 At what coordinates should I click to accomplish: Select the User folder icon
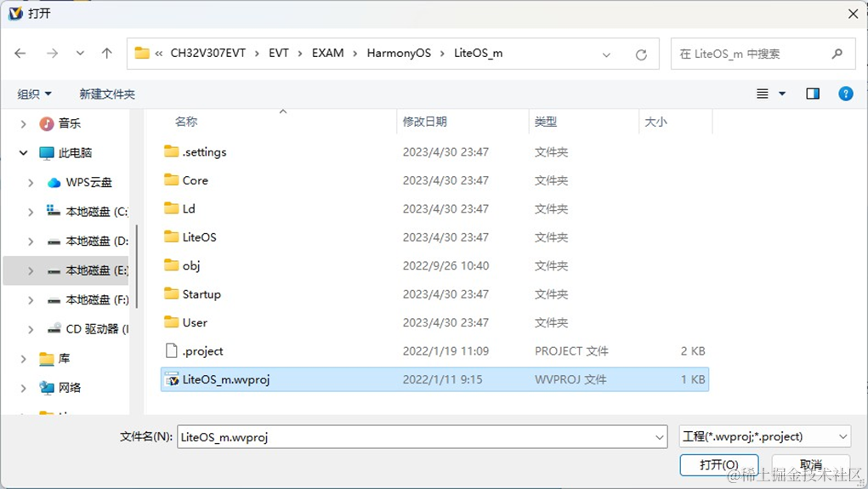[x=172, y=321]
